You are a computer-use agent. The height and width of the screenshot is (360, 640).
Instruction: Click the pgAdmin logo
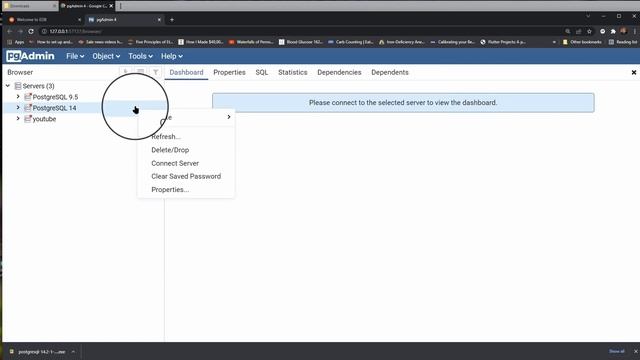coord(30,56)
